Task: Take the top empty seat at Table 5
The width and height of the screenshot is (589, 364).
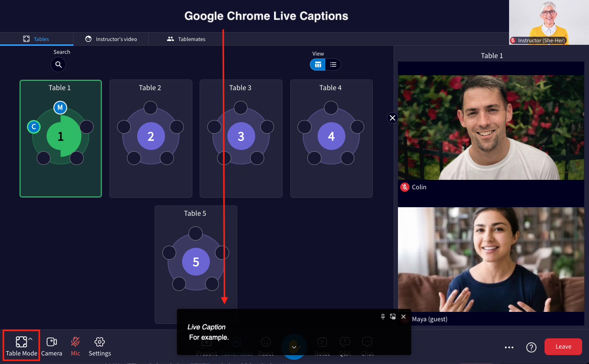Action: [195, 233]
